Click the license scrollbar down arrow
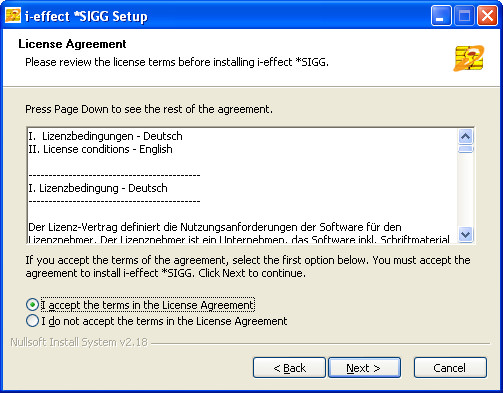503x393 pixels. (465, 234)
